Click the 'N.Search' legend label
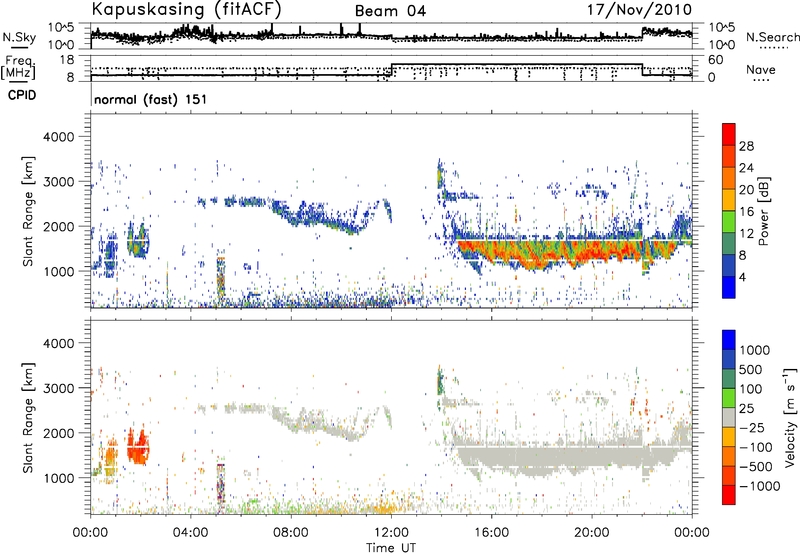The height and width of the screenshot is (554, 800). coord(773,37)
